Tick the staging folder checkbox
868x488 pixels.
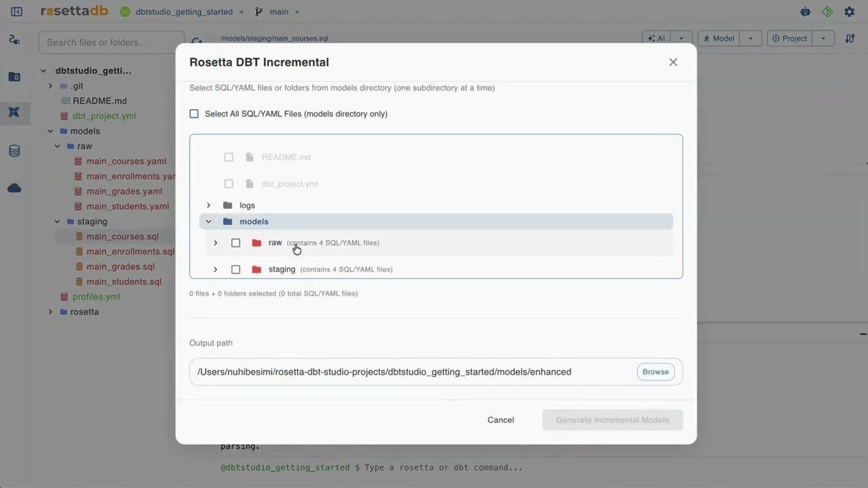point(235,269)
